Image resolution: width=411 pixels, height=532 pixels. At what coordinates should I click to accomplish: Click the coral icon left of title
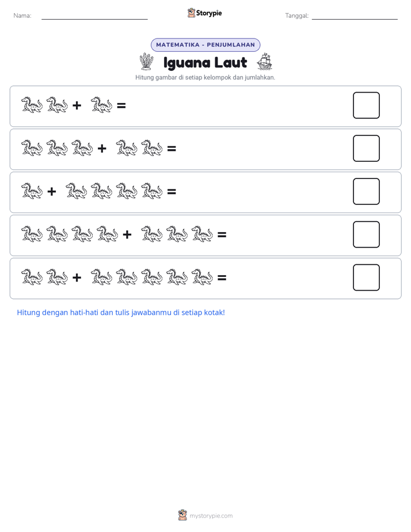tap(146, 62)
